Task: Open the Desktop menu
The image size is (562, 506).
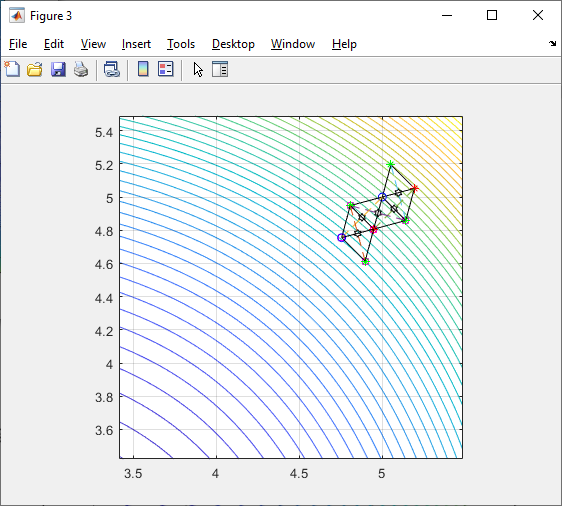Action: coord(233,44)
